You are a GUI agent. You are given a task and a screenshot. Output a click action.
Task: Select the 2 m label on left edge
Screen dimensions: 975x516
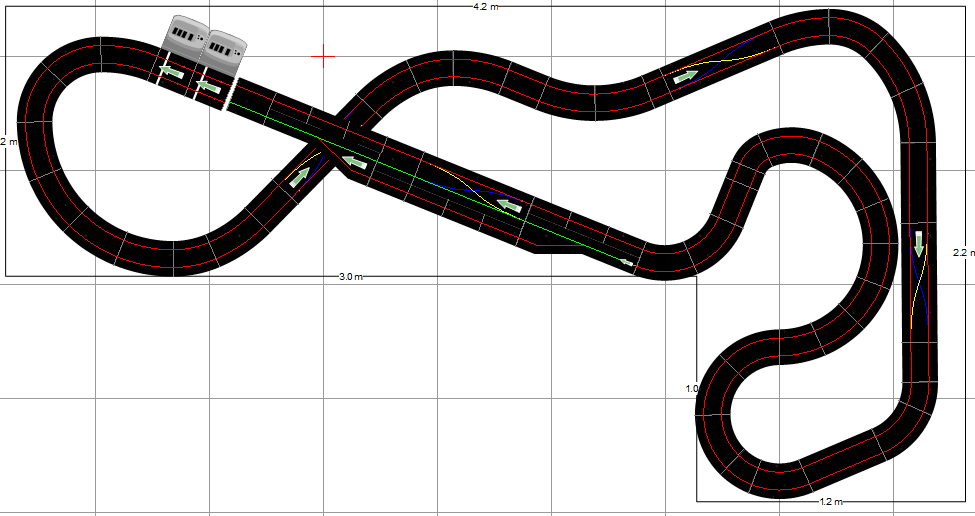(x=8, y=142)
